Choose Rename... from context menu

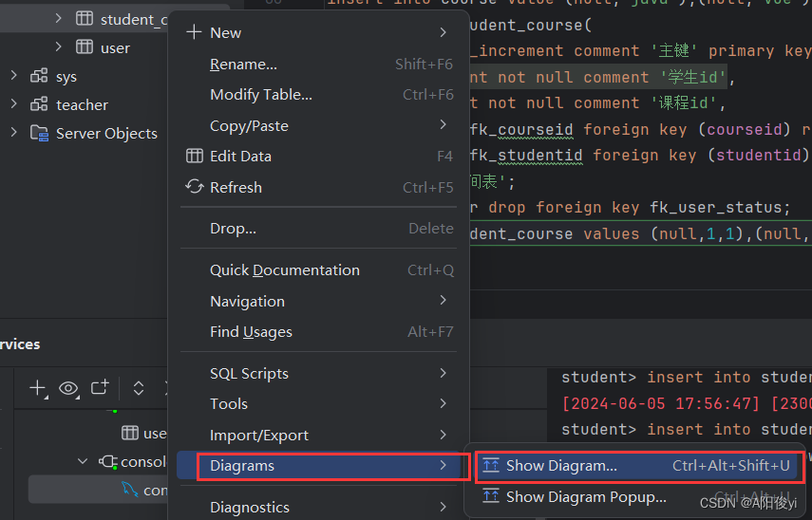coord(318,65)
